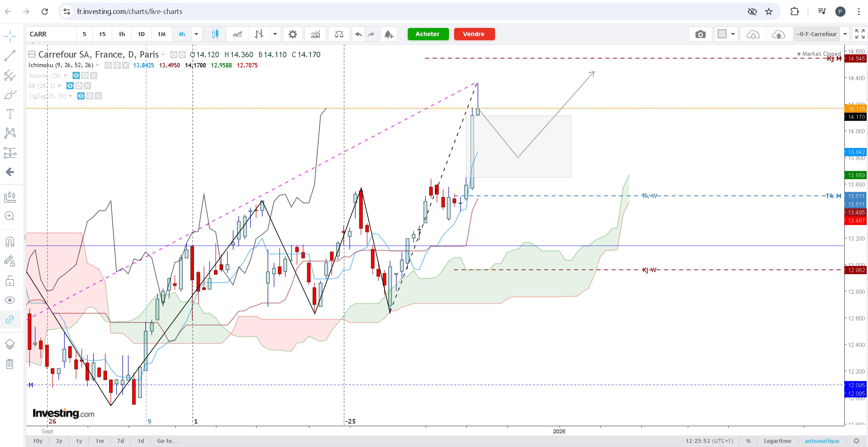This screenshot has width=868, height=447.
Task: Select the crosshair cursor tool
Action: coord(10,36)
